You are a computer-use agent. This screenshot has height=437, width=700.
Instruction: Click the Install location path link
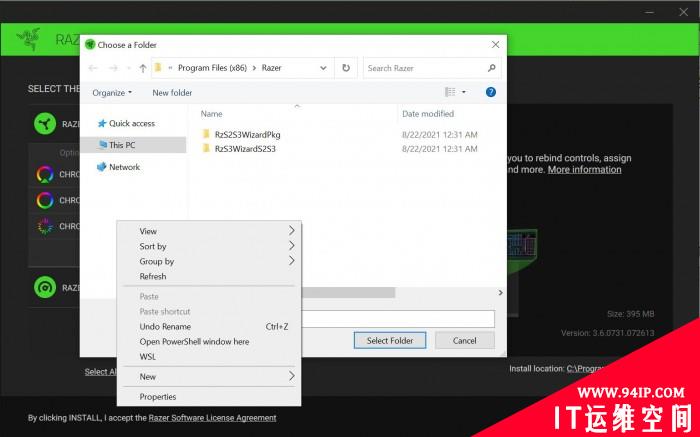587,369
